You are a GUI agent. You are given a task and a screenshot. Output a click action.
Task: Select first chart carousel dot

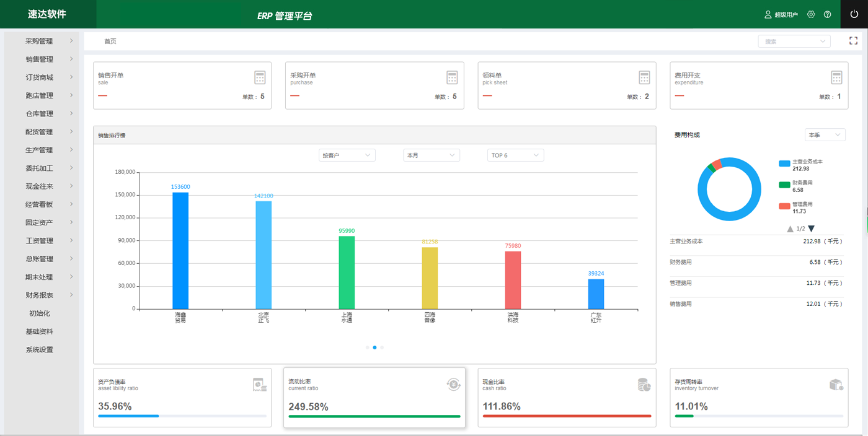(368, 347)
